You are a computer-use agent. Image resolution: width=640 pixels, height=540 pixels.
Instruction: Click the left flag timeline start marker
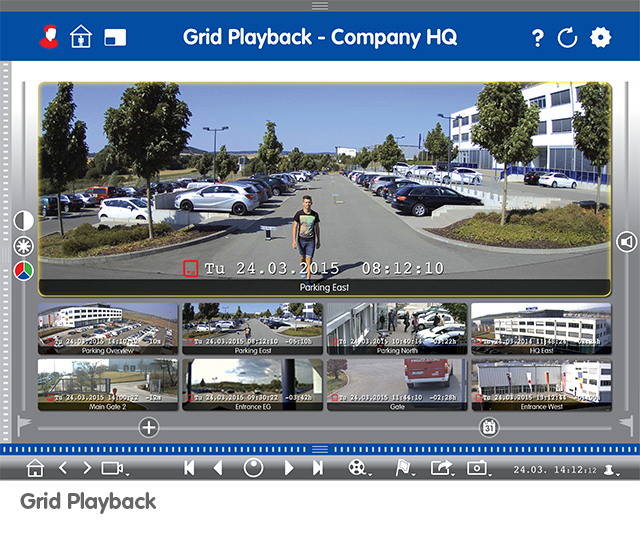[x=23, y=425]
